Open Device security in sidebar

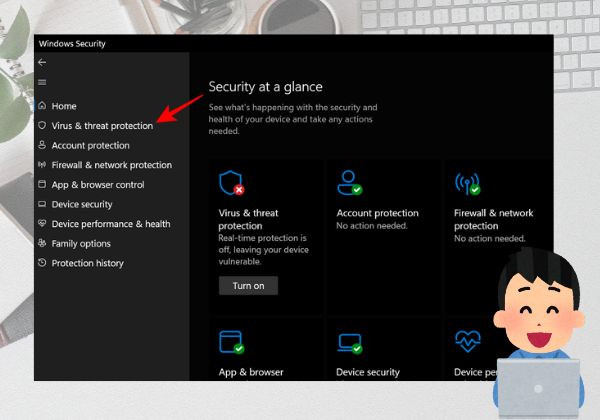pos(82,205)
